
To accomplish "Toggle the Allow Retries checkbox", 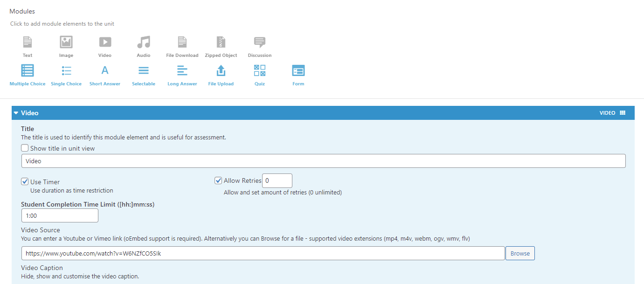I will (218, 180).
